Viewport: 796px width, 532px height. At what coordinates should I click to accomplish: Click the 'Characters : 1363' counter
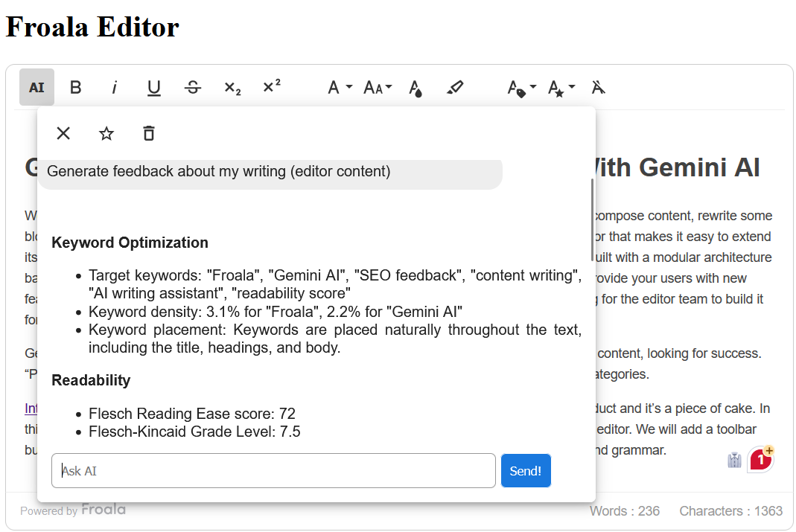pos(731,510)
